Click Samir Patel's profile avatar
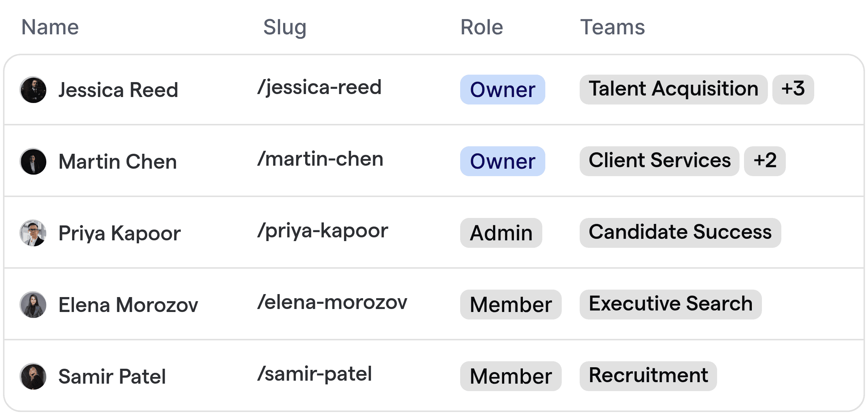868x415 pixels. (x=33, y=376)
